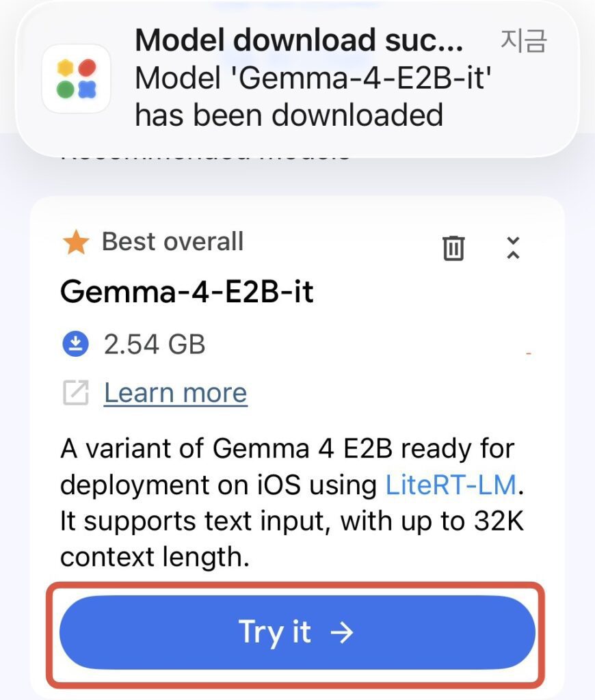The height and width of the screenshot is (700, 595).
Task: Click the blue download status icon
Action: (x=75, y=344)
